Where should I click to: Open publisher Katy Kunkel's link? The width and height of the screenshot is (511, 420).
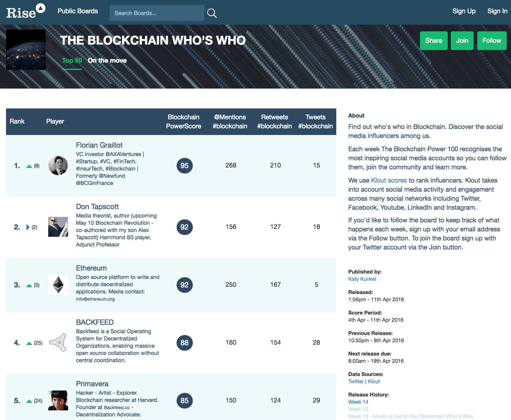pyautogui.click(x=362, y=279)
